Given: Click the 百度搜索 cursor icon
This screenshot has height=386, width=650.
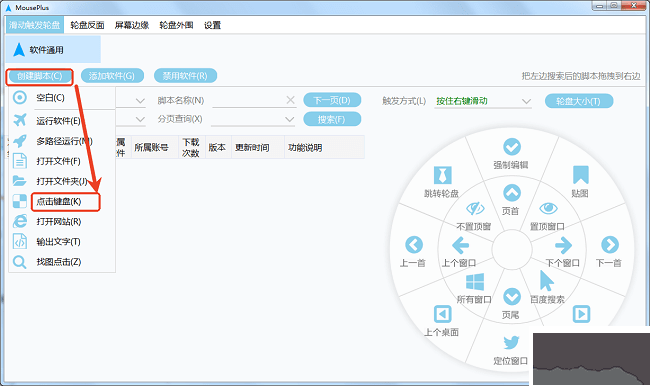Looking at the screenshot, I should [547, 280].
